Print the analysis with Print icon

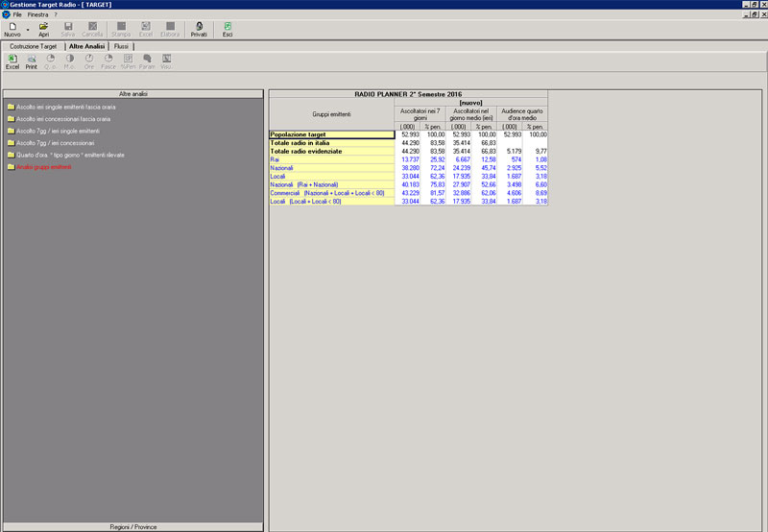pyautogui.click(x=32, y=61)
